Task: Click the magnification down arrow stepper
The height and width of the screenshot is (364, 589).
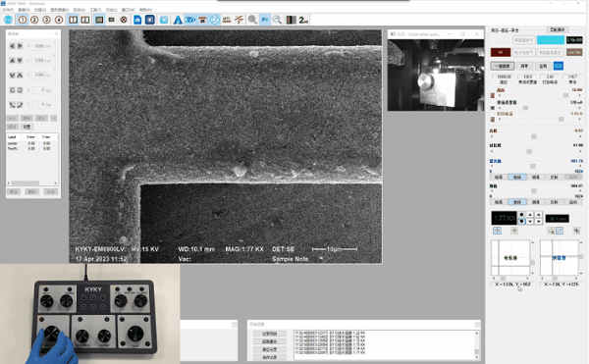Action: [x=521, y=222]
